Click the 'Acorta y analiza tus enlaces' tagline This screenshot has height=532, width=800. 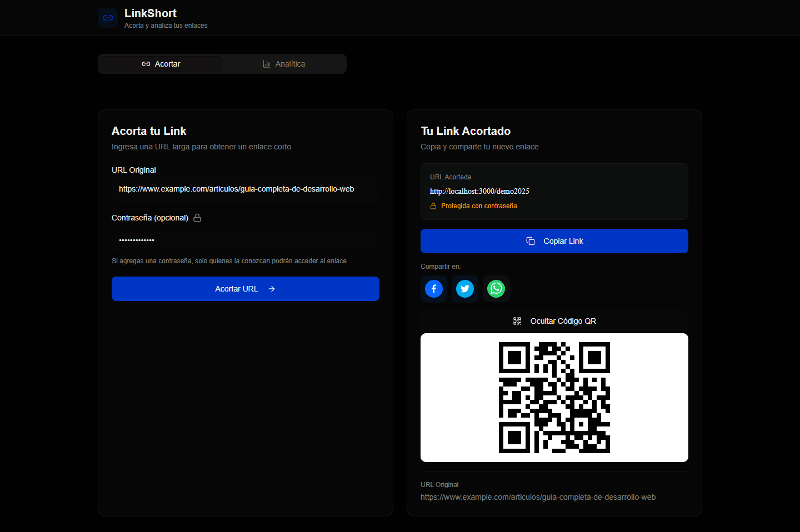[166, 26]
